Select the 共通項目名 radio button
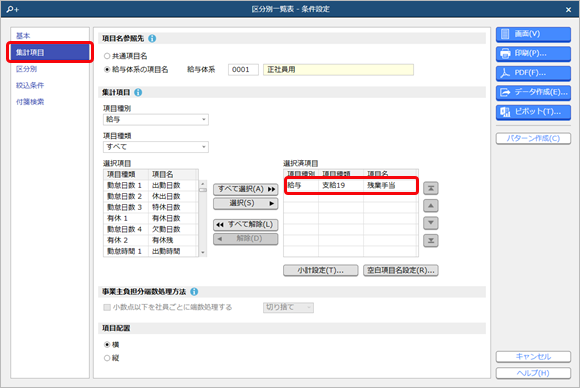 107,56
